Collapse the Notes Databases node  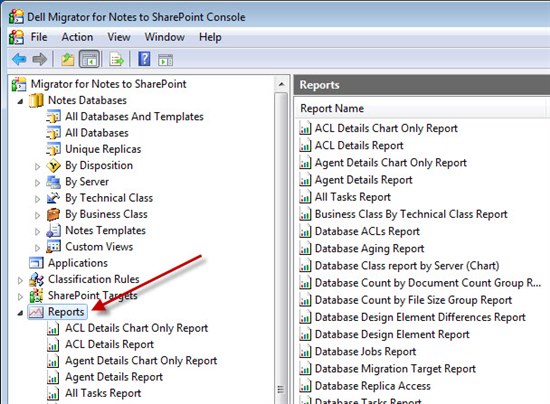pos(20,101)
